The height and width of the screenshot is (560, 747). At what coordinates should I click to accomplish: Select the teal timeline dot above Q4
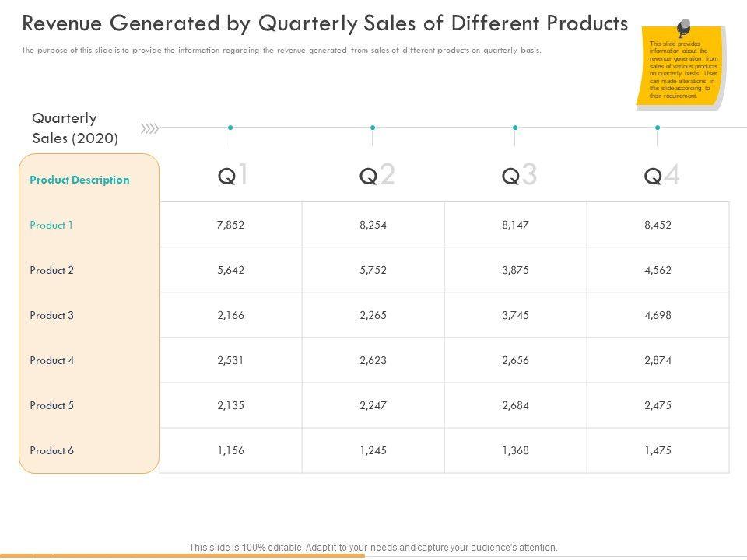click(x=658, y=128)
